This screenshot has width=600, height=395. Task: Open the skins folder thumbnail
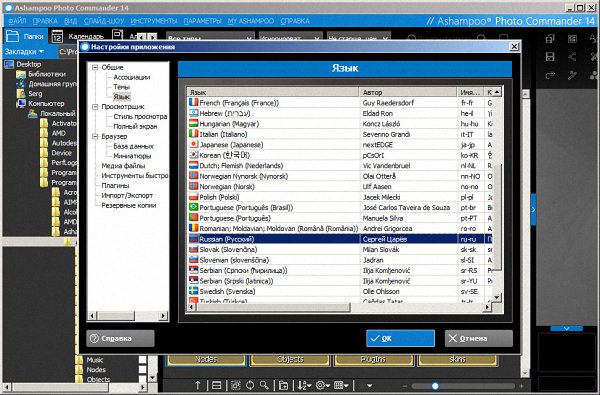(x=458, y=360)
